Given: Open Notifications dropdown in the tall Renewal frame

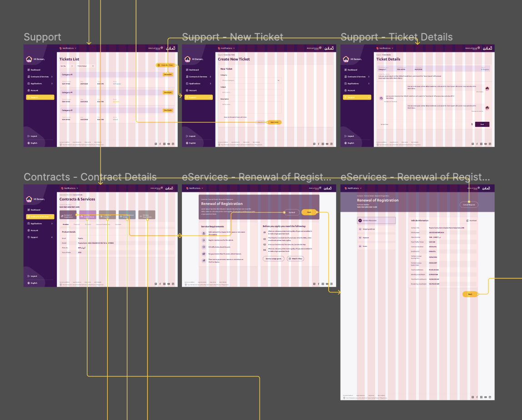Looking at the screenshot, I should coord(353,188).
